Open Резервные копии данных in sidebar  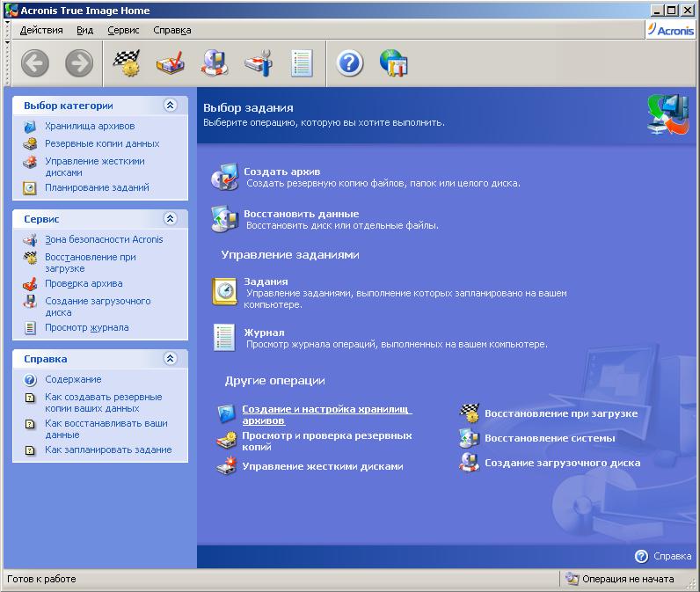click(x=102, y=143)
